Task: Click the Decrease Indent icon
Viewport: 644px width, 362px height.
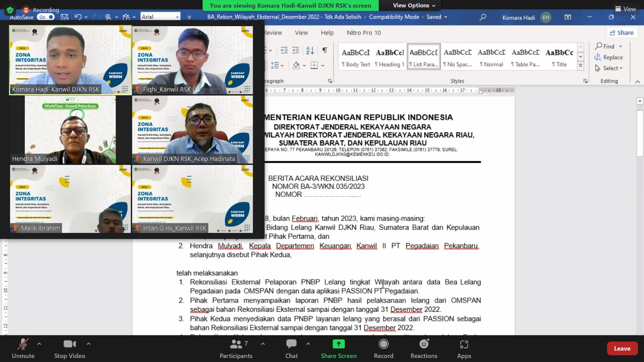Action: click(x=284, y=50)
